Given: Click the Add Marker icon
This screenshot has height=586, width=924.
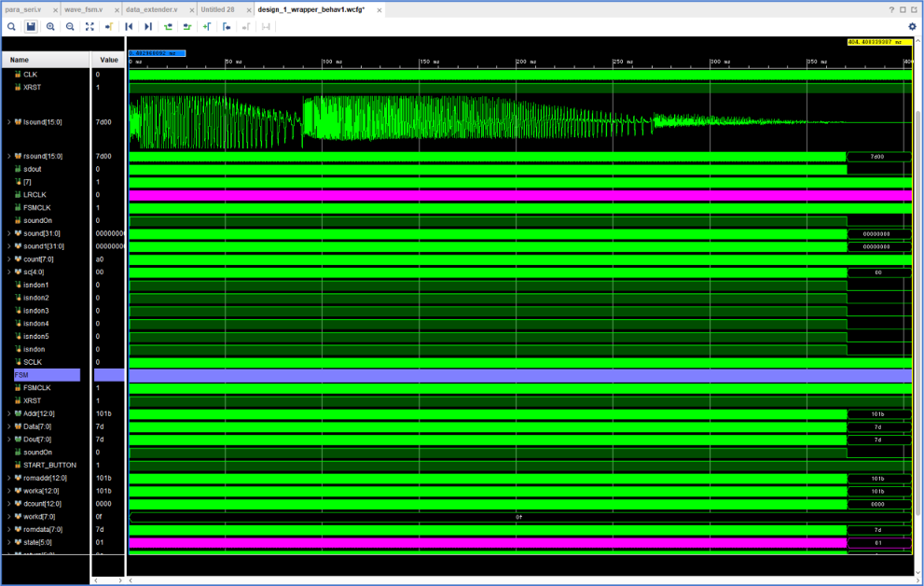Looking at the screenshot, I should [207, 27].
